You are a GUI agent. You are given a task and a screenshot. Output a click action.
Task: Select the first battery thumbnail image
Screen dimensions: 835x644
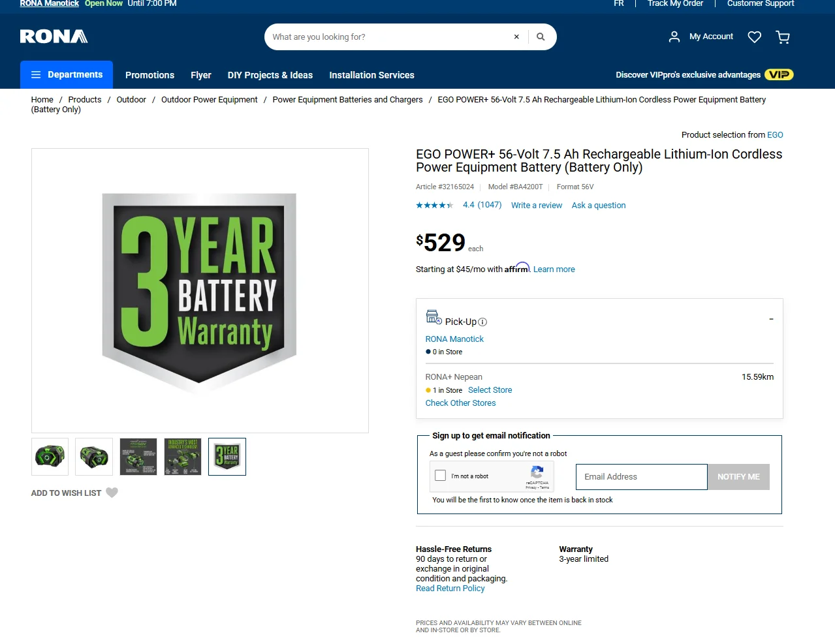pos(50,457)
